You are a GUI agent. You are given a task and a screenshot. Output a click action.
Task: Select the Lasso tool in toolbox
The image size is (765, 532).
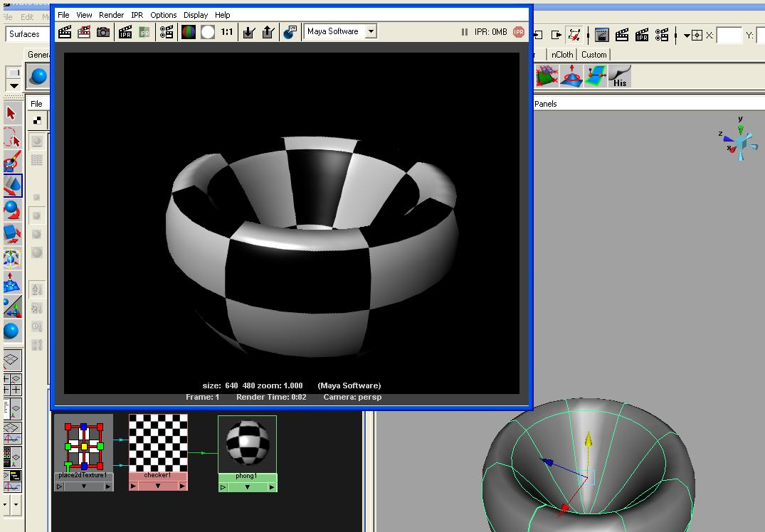(x=11, y=137)
